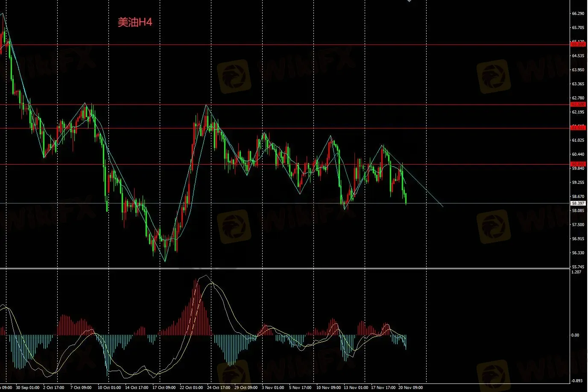Click the 66.290 price axis label
Screen dimensions: 588x392
578,14
